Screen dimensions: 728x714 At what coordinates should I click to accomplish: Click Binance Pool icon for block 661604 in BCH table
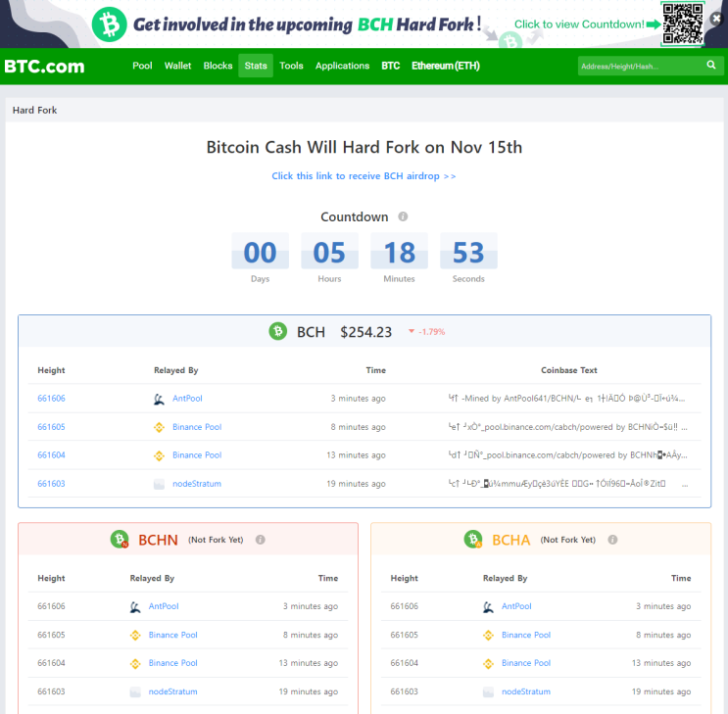159,455
